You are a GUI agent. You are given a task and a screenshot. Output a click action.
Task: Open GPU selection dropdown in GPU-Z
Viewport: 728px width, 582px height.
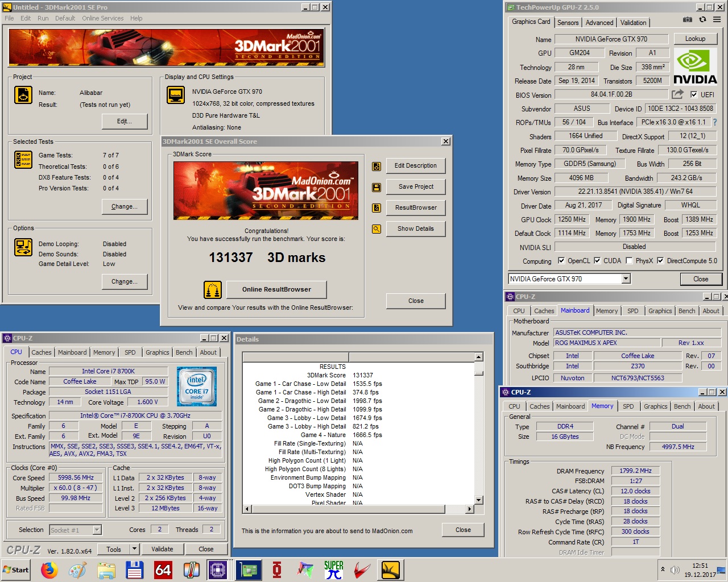pyautogui.click(x=626, y=278)
